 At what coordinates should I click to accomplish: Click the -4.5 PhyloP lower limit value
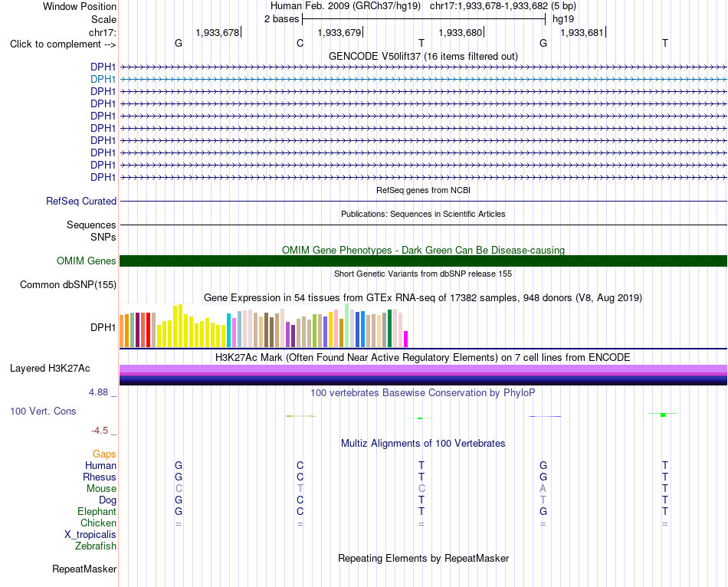click(100, 431)
